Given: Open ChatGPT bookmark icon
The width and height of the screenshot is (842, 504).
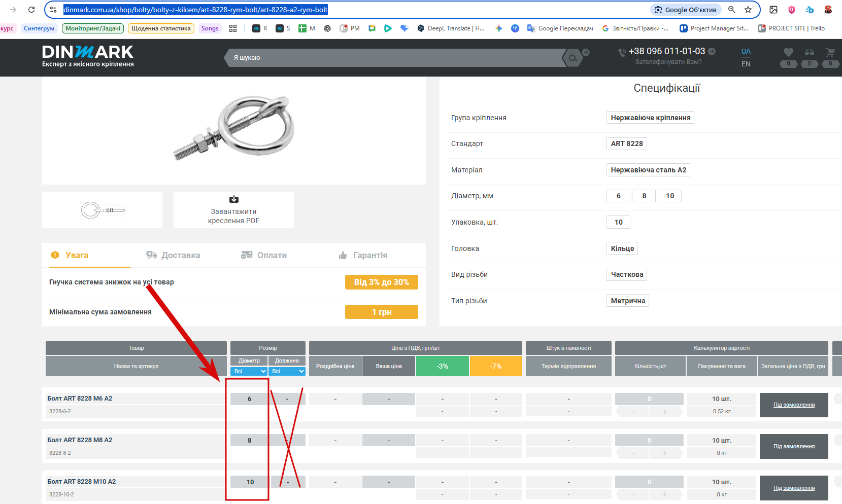Looking at the screenshot, I should tap(327, 28).
